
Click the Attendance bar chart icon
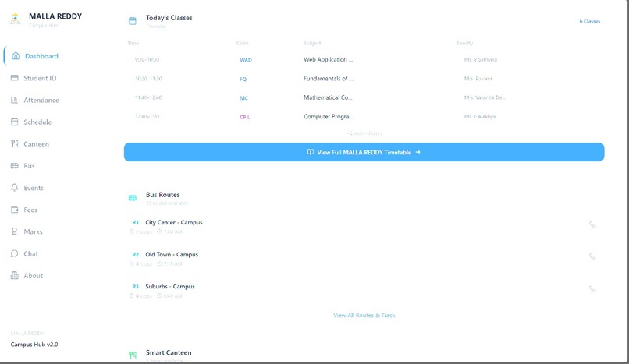[15, 100]
